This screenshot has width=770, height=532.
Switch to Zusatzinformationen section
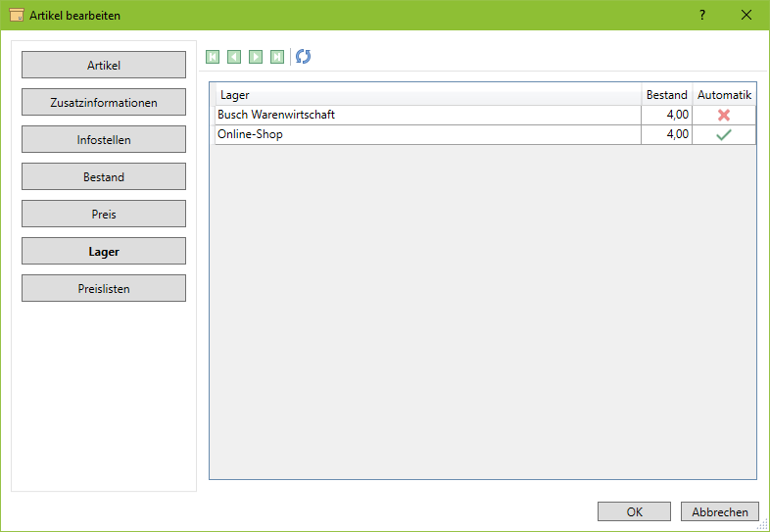(x=104, y=103)
